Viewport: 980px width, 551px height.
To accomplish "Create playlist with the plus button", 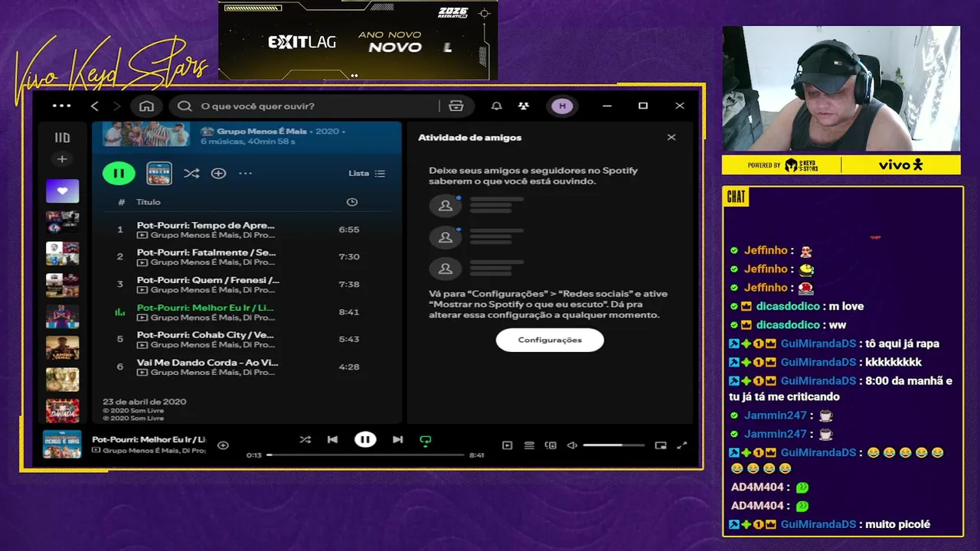I will point(62,159).
